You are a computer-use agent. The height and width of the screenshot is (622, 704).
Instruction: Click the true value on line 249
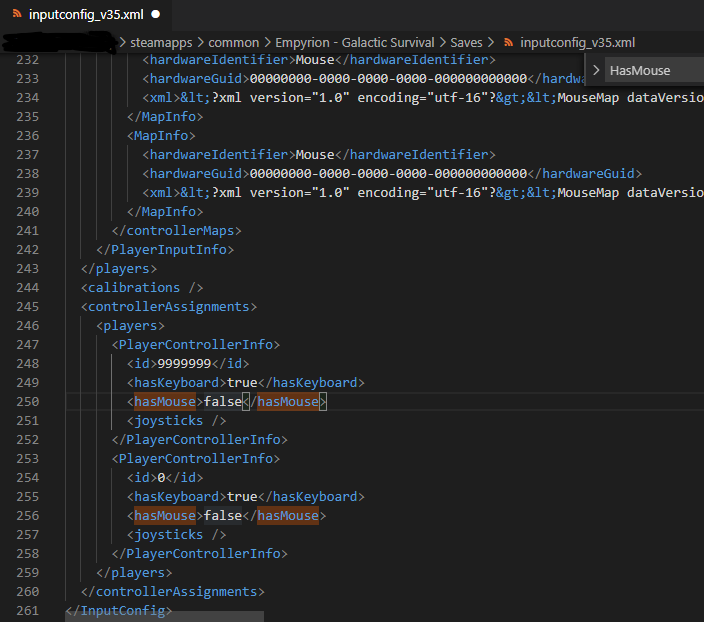[242, 382]
